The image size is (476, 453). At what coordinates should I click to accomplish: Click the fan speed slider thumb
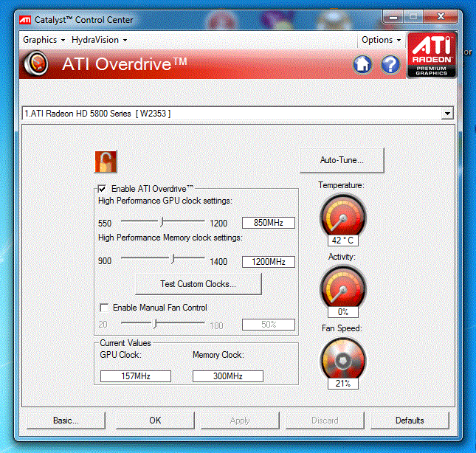point(155,323)
